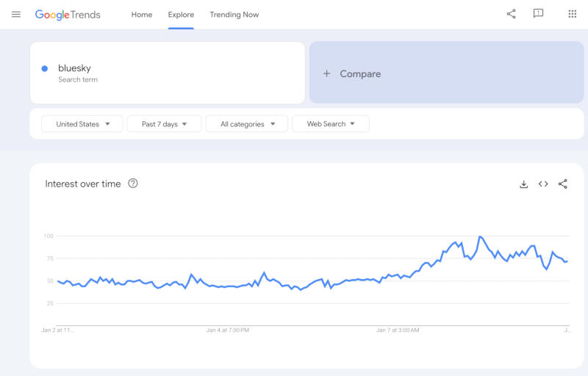This screenshot has height=376, width=588.
Task: Open the United States region dropdown
Action: click(82, 124)
